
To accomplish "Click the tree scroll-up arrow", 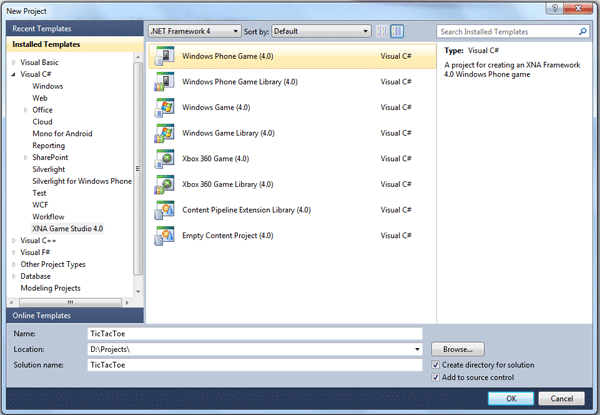I will point(138,57).
